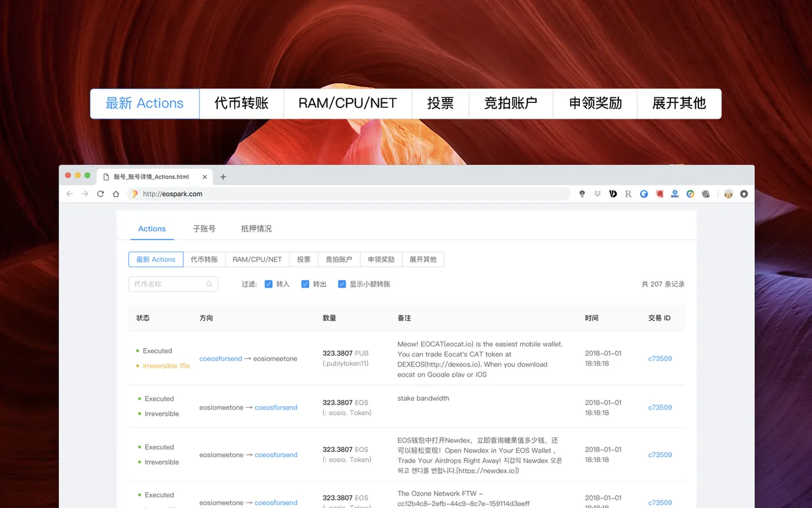Click the search magnifier in 代币名称 field
The height and width of the screenshot is (508, 812).
(x=209, y=284)
